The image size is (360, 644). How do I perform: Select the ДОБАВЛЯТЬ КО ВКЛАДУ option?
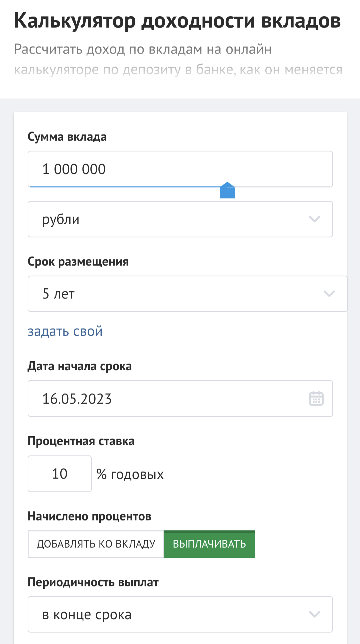point(96,544)
